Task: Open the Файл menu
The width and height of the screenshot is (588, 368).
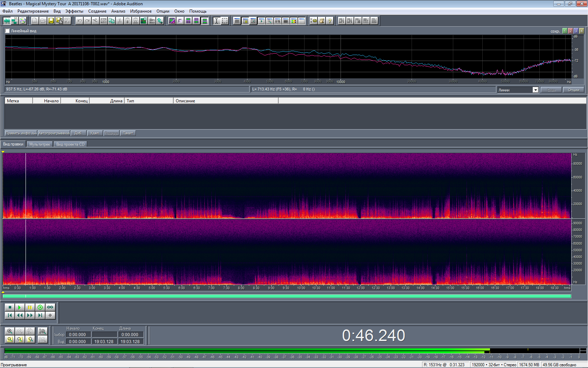Action: (x=7, y=11)
